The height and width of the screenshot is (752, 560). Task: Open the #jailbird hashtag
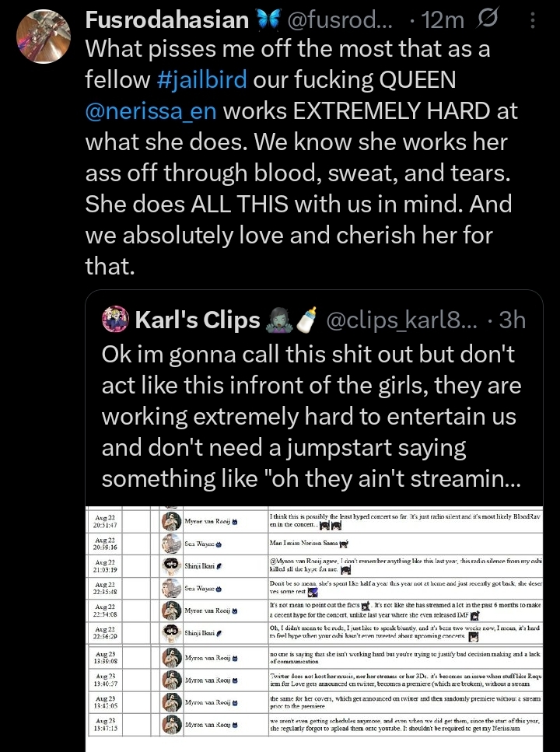[202, 79]
